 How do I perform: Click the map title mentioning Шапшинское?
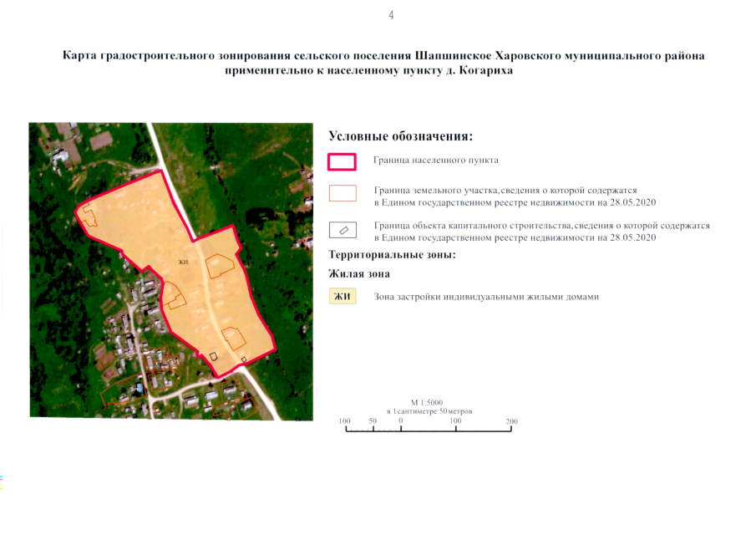coord(383,56)
